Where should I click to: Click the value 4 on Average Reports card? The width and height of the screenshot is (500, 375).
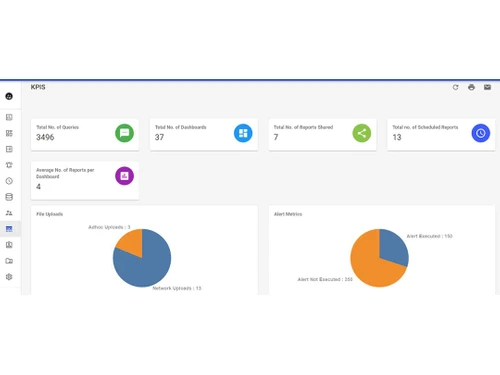(38, 187)
